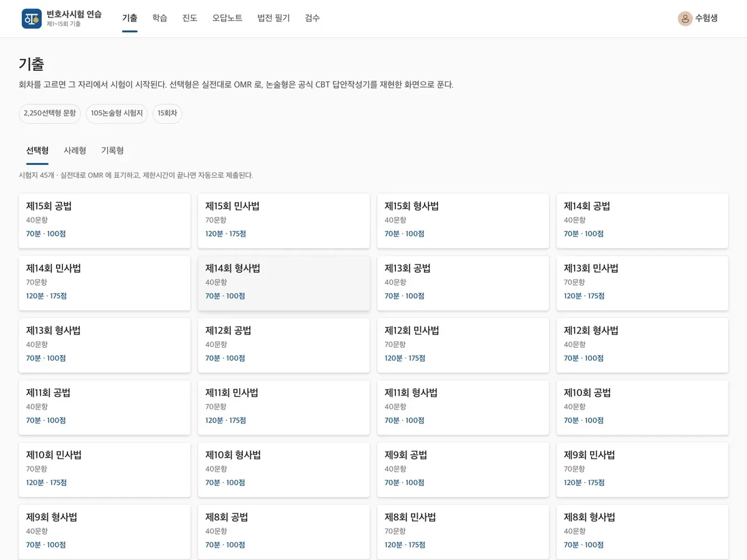Viewport: 747px width, 560px height.
Task: Click the 105논술형 시험지 chip
Action: click(117, 113)
